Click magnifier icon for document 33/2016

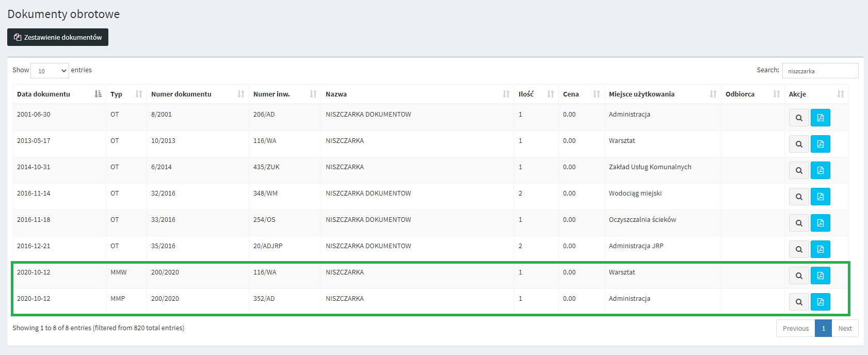click(x=799, y=223)
